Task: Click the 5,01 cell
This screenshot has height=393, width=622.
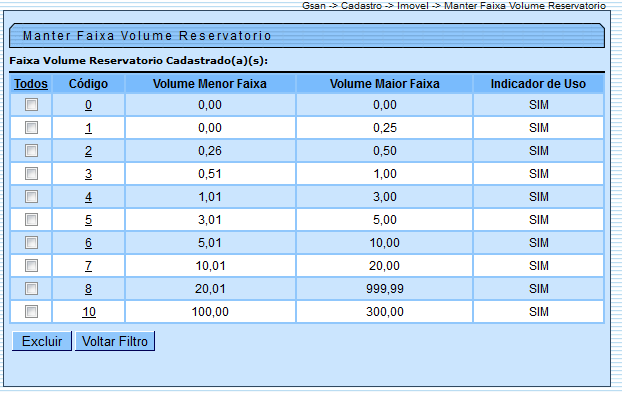Action: [x=210, y=243]
